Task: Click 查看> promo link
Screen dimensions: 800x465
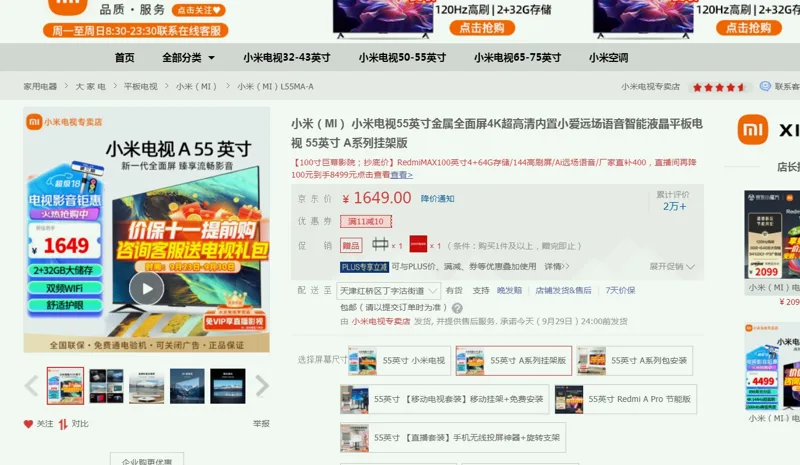Action: (402, 175)
